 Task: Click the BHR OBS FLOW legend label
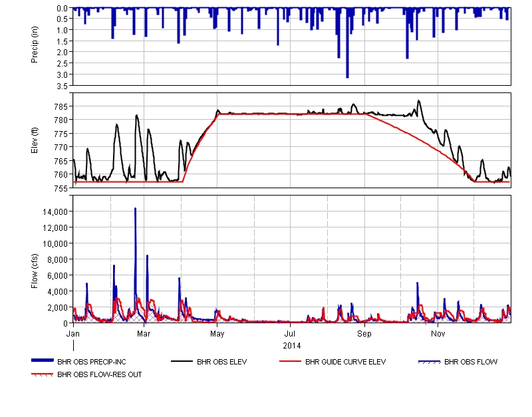pyautogui.click(x=471, y=362)
